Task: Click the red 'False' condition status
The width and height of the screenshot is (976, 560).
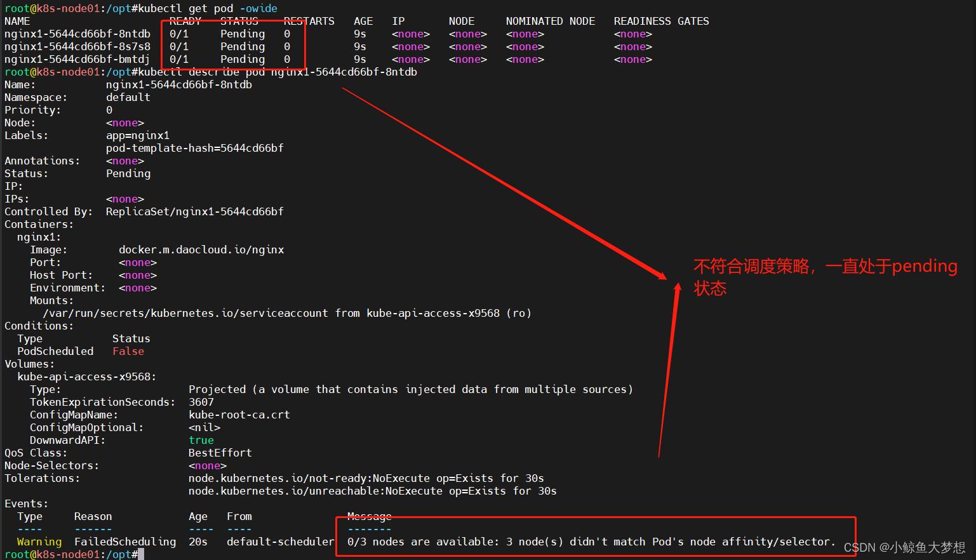Action: coord(128,351)
